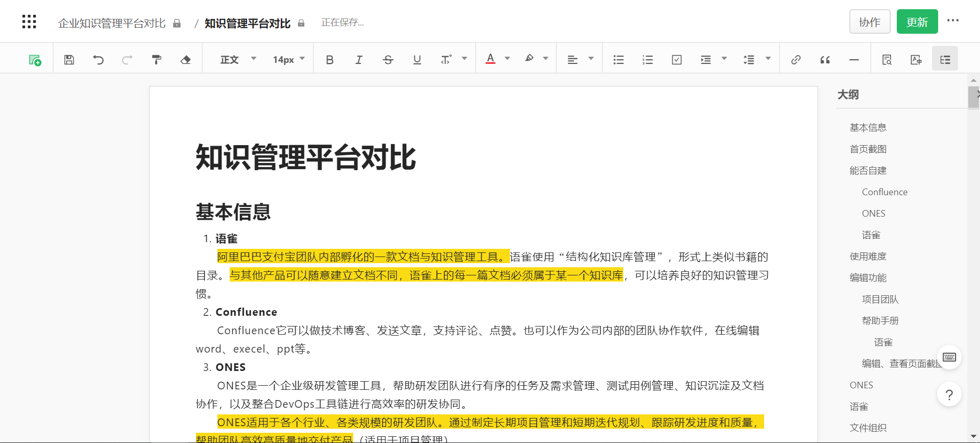Jump to 编辑功能 in the outline
Image resolution: width=980 pixels, height=443 pixels.
[x=868, y=277]
